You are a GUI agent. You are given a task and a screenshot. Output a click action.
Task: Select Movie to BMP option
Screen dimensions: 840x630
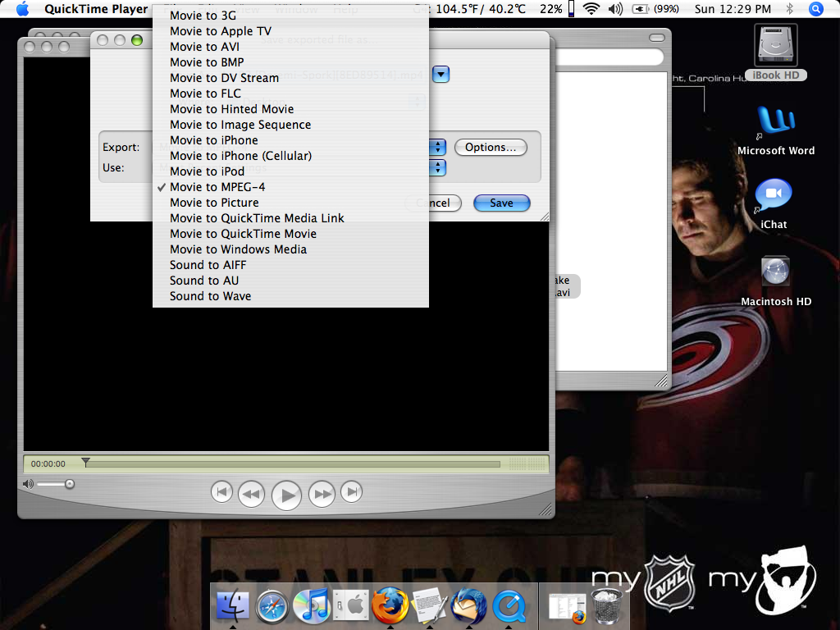point(290,62)
